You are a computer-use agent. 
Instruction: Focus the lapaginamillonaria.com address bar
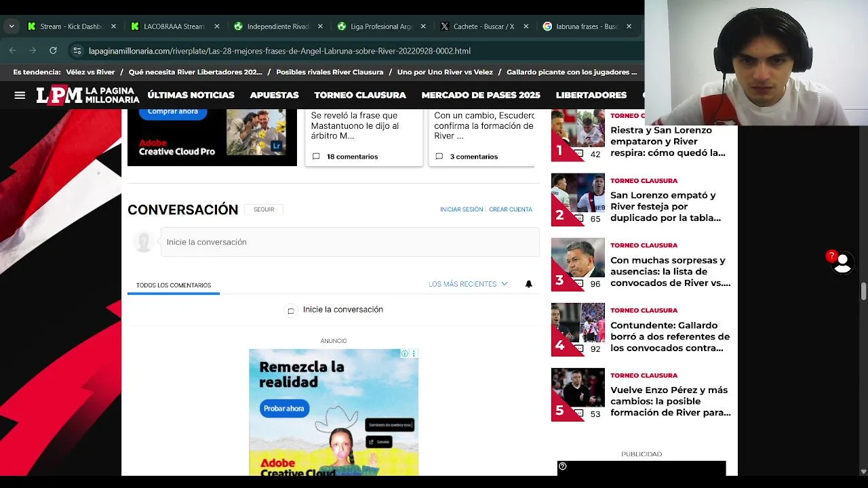[x=279, y=51]
